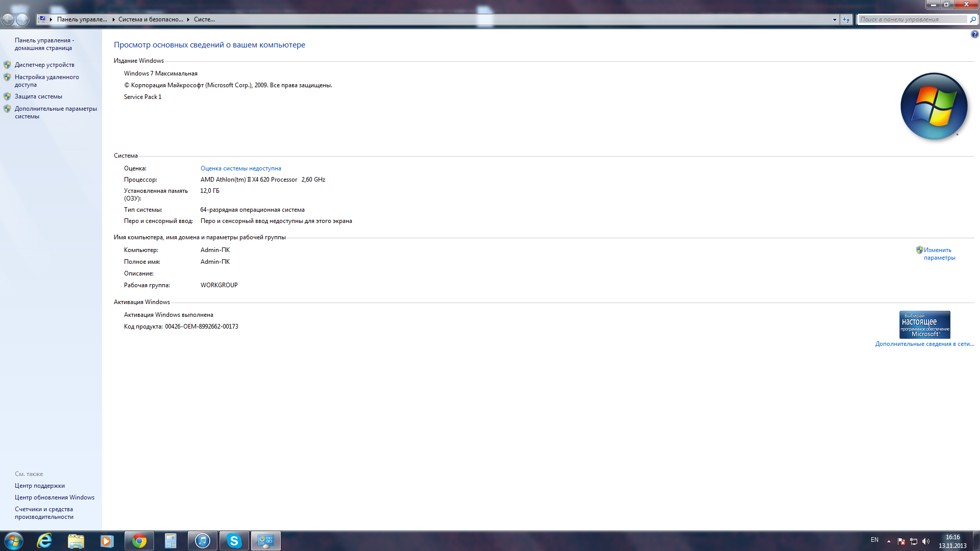Open Internet Explorer from the taskbar

(45, 541)
